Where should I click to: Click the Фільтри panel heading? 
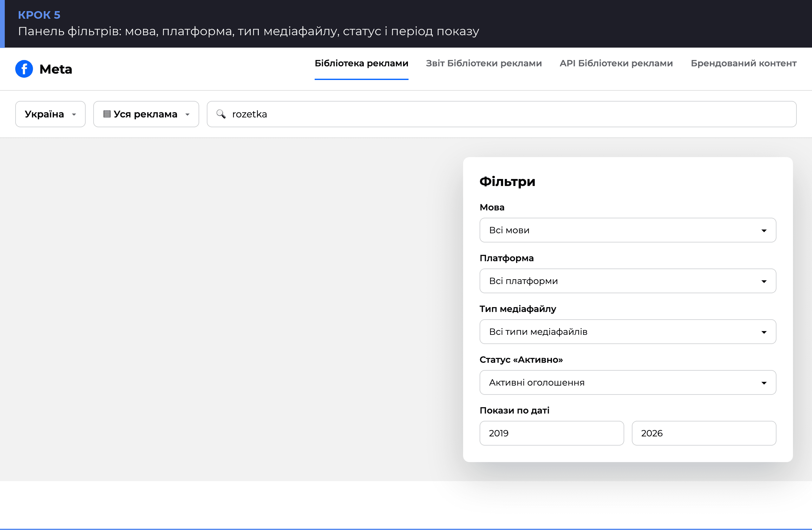tap(507, 182)
